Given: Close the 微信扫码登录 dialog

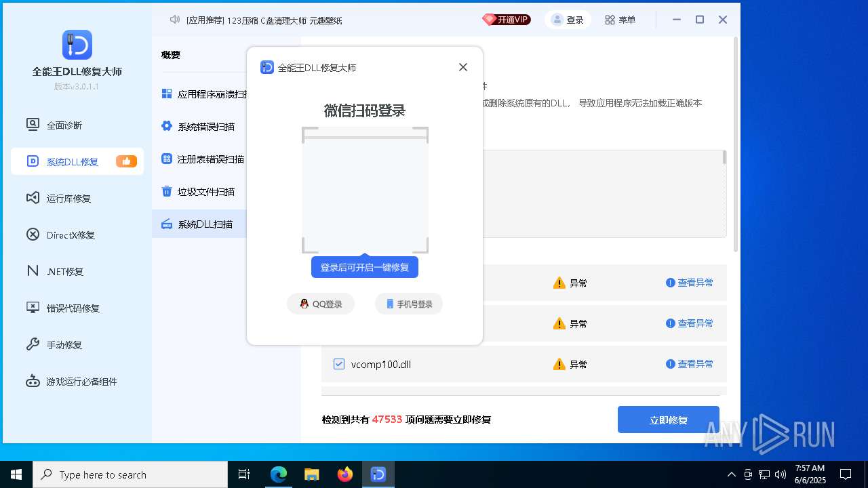Looking at the screenshot, I should [x=463, y=67].
